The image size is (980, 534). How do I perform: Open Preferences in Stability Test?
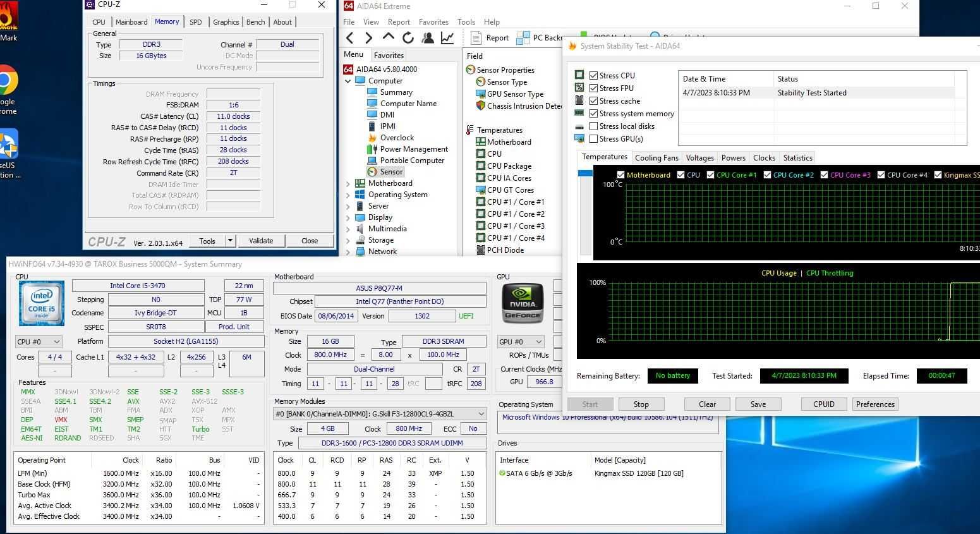(875, 404)
